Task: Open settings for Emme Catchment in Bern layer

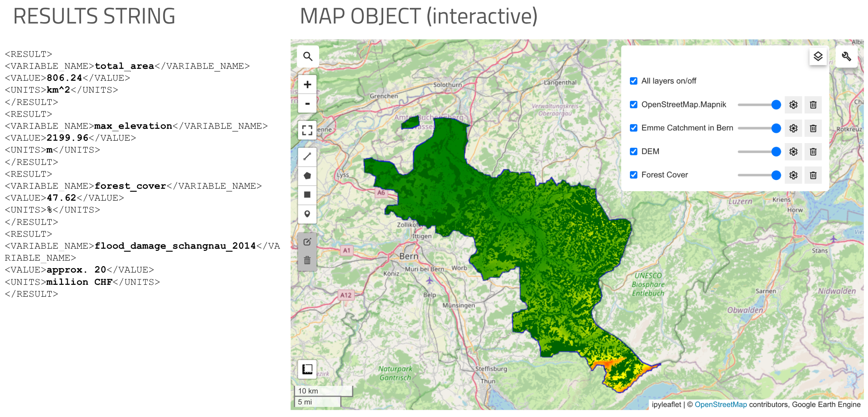Action: (793, 128)
